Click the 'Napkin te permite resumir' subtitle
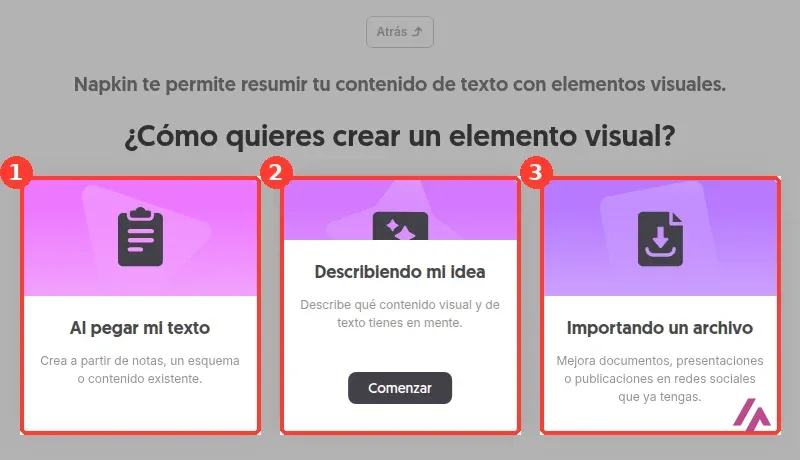The height and width of the screenshot is (460, 800). pyautogui.click(x=400, y=84)
